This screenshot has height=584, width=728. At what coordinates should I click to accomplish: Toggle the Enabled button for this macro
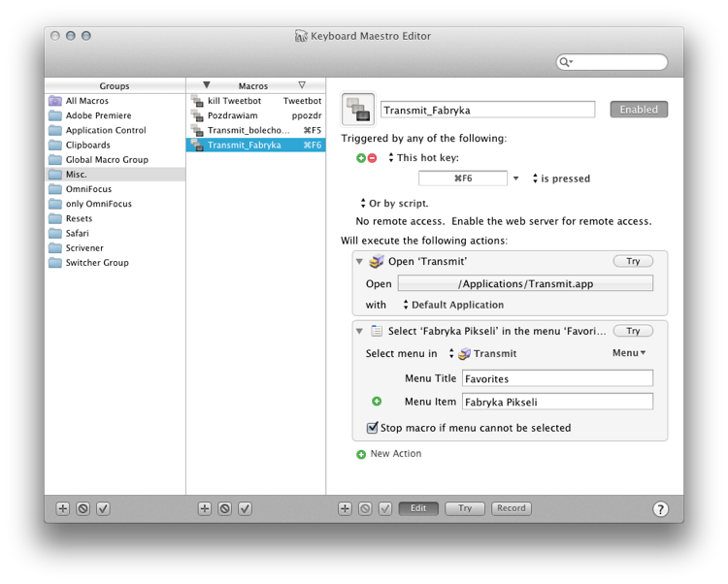(639, 110)
